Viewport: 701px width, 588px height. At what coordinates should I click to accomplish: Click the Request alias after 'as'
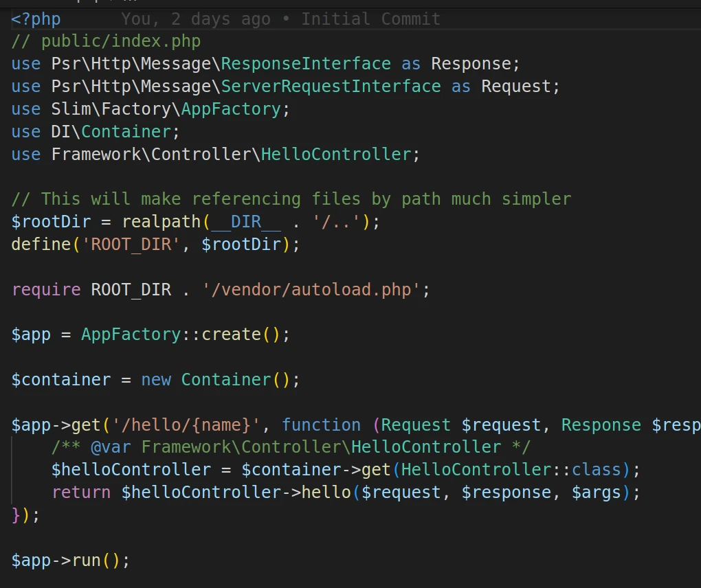tap(516, 87)
